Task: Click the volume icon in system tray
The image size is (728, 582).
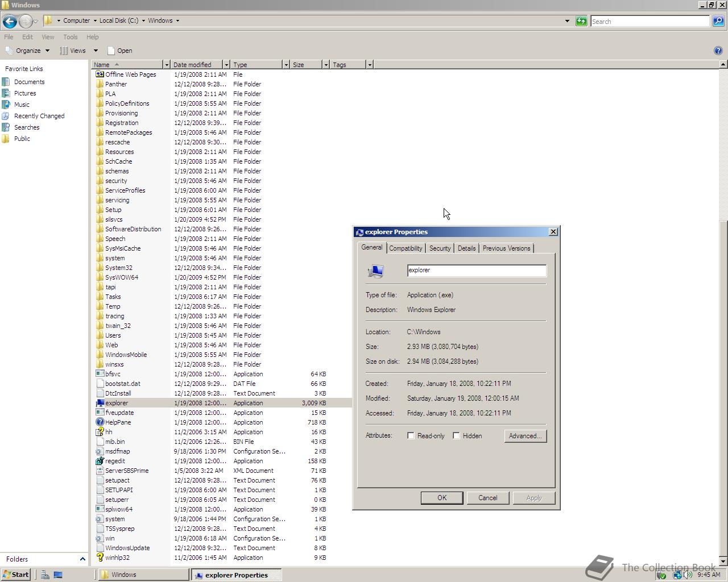Action: [x=689, y=575]
